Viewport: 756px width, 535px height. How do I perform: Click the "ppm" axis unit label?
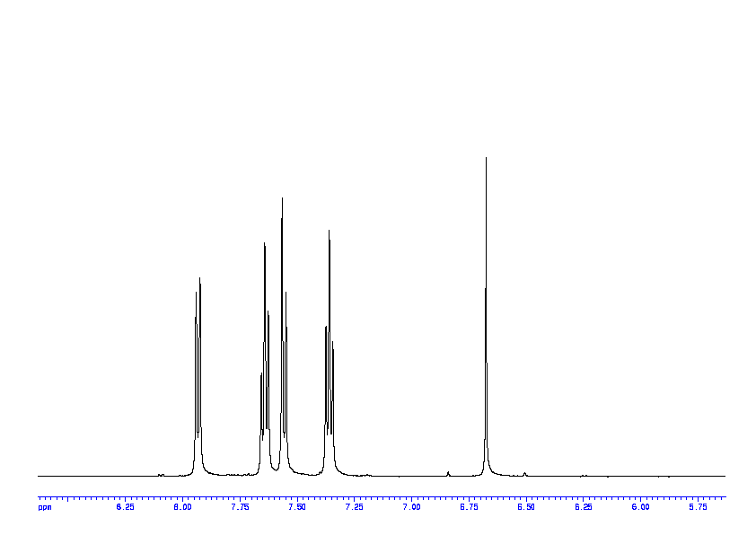coord(44,507)
